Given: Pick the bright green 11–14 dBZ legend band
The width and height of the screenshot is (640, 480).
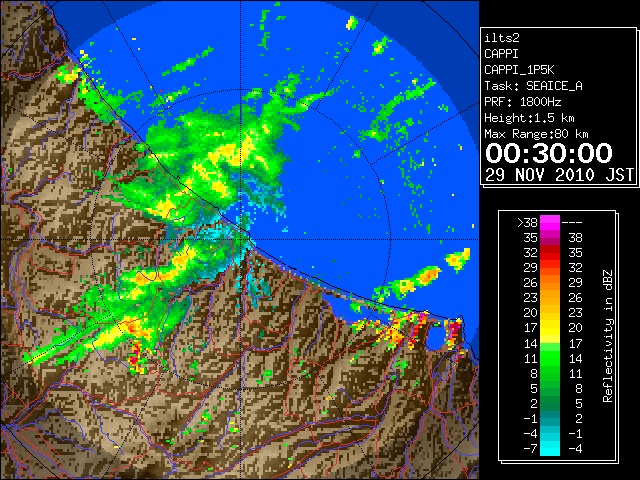Looking at the screenshot, I should coord(550,358).
